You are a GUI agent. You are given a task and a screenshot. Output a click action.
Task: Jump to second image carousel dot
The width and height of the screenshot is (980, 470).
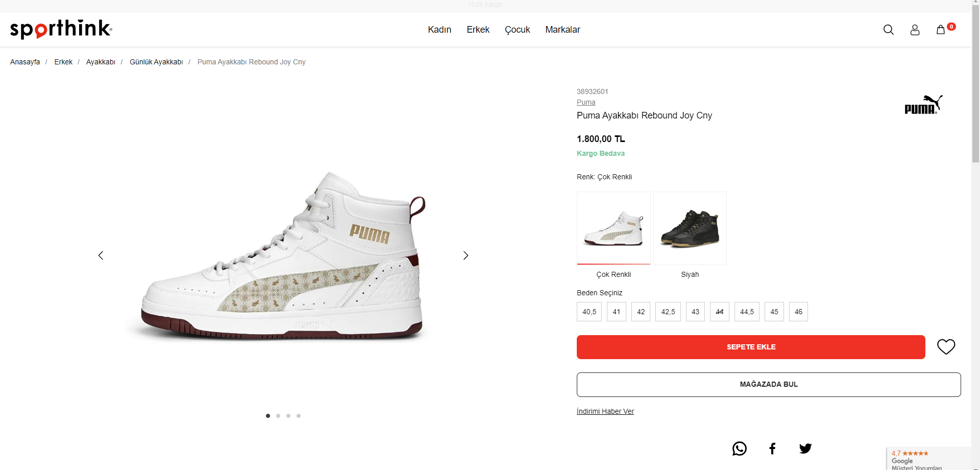pyautogui.click(x=278, y=416)
